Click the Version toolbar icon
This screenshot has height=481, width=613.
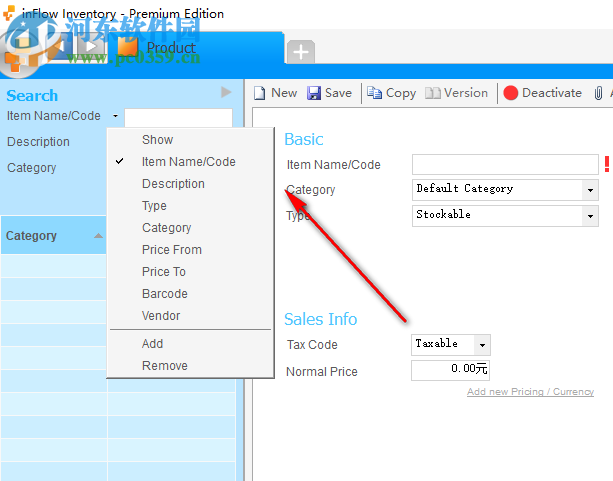click(x=432, y=93)
